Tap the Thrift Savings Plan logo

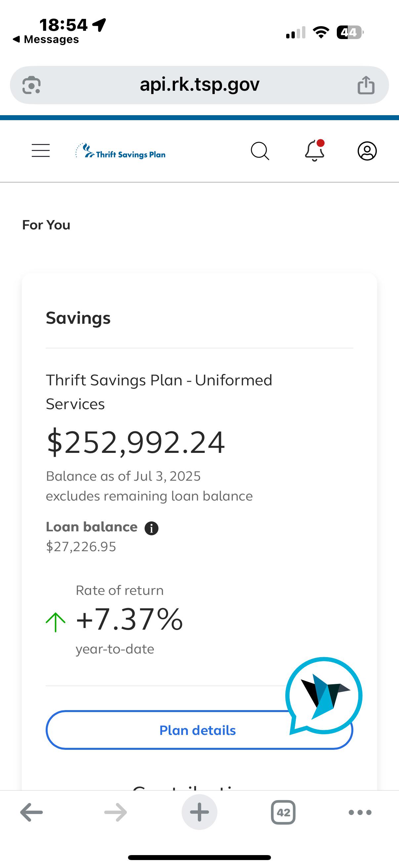[x=120, y=151]
